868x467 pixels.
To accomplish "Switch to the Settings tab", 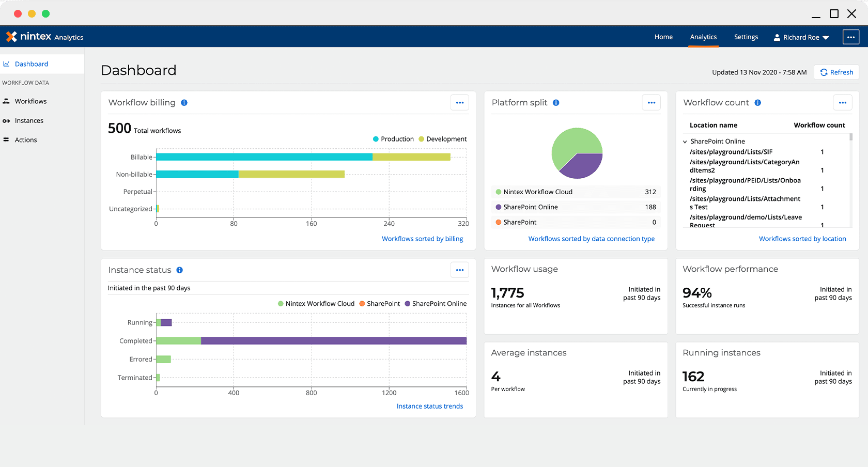I will (x=746, y=37).
